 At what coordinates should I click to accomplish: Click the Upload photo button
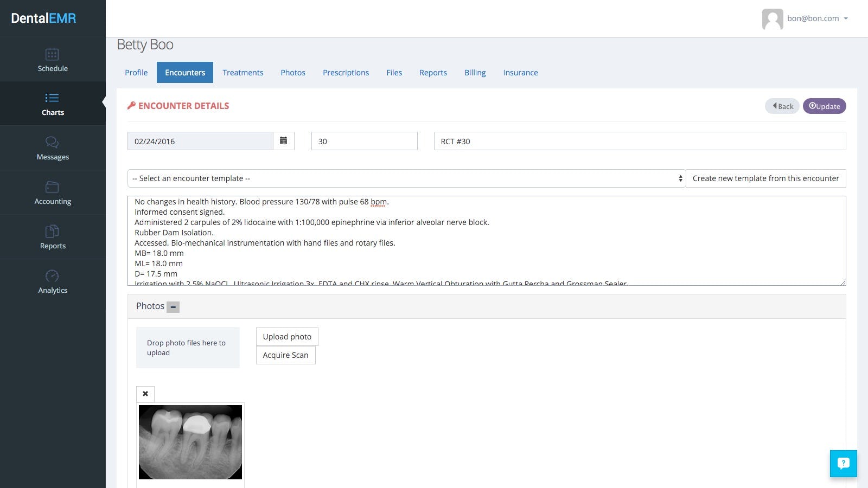(x=287, y=336)
